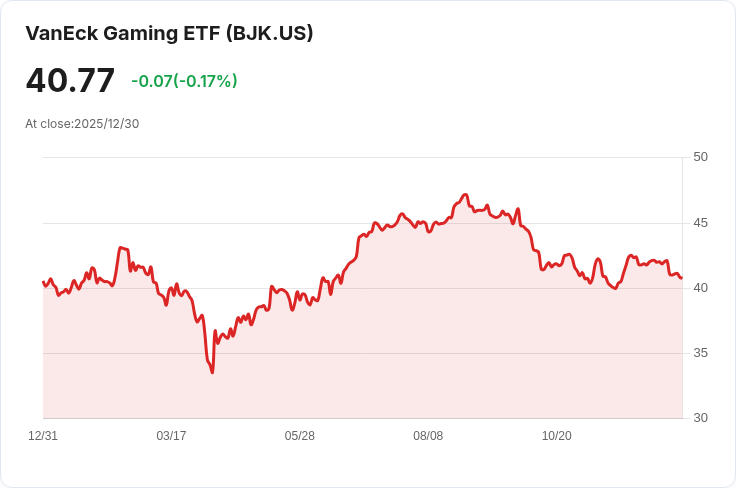Screen dimensions: 736x488
Task: Click the highest peak of the red price line
Action: click(465, 195)
